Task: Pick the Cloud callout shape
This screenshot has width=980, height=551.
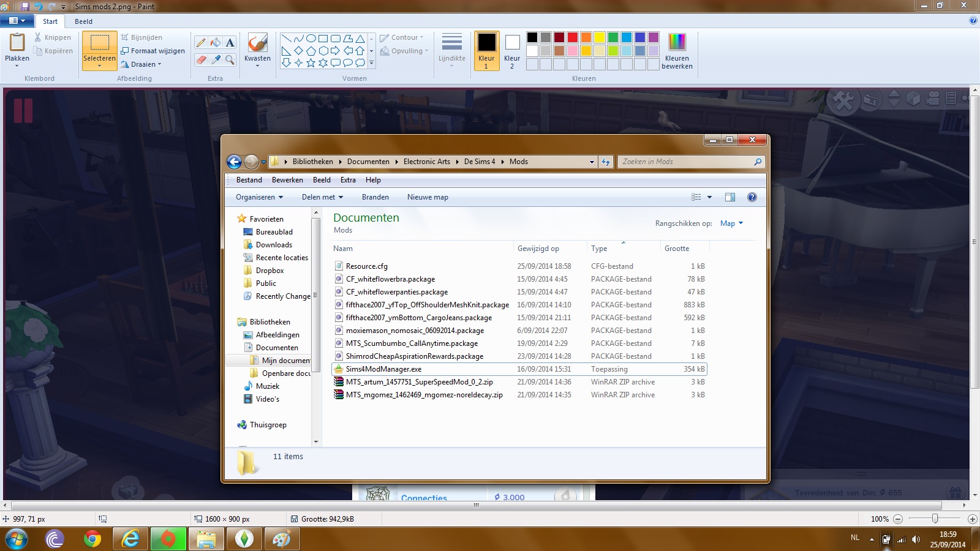Action: [x=360, y=63]
